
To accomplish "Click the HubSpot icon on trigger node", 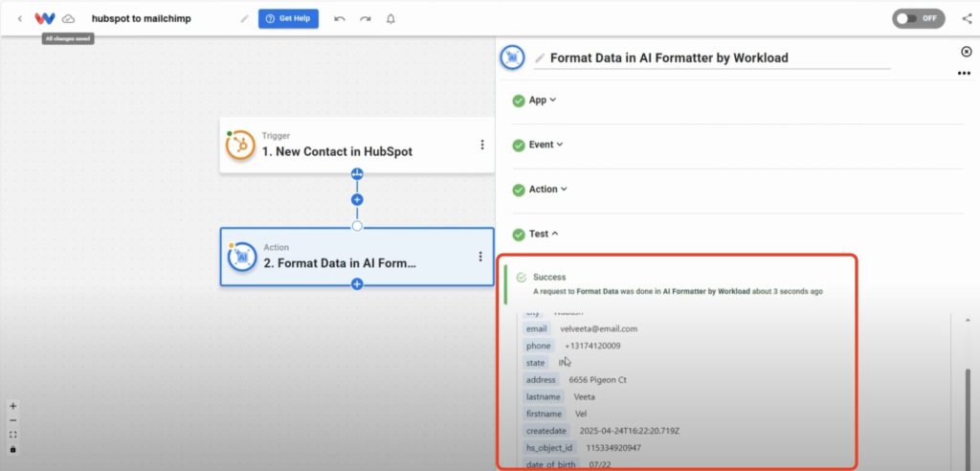I will (x=240, y=146).
